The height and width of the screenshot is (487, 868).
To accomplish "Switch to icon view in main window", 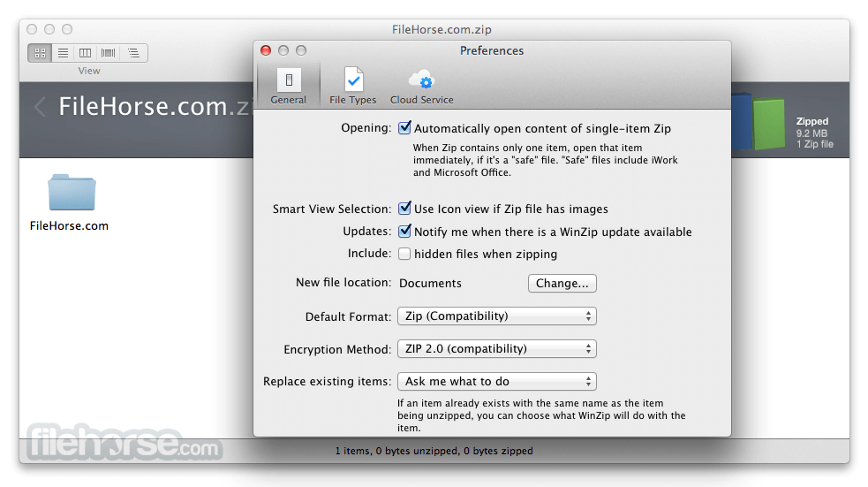I will pyautogui.click(x=40, y=53).
